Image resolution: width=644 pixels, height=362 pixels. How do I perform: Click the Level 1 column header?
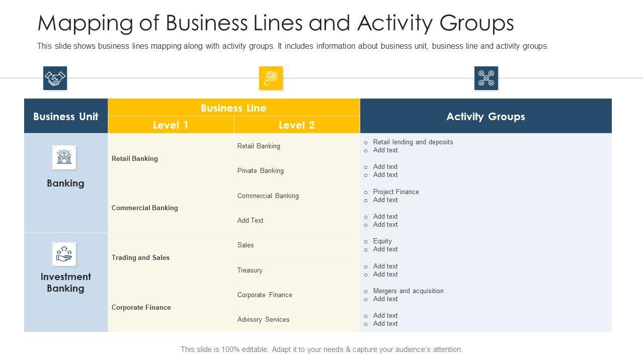171,125
